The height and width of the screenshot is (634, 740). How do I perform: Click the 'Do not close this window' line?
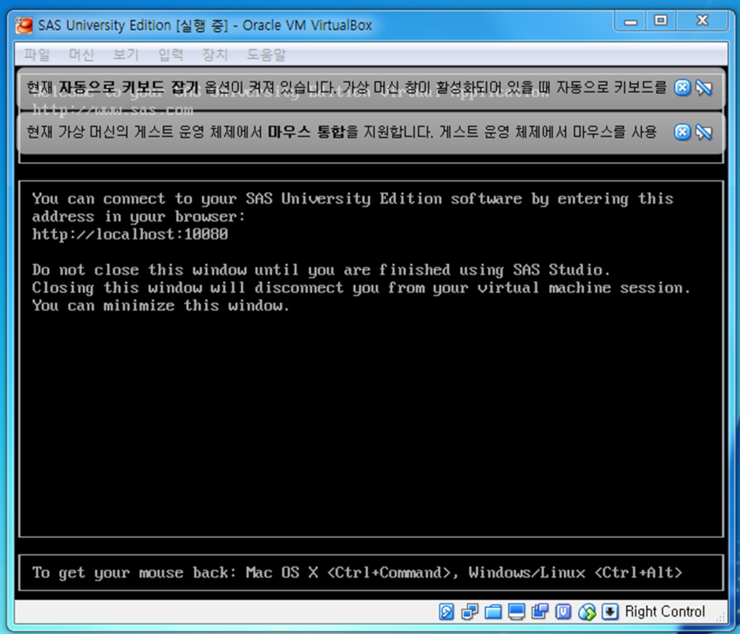click(321, 270)
